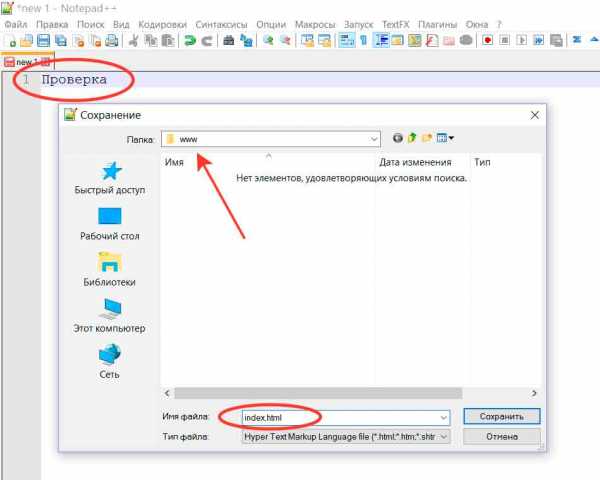Open the Синтаксисы menu
The height and width of the screenshot is (480, 600).
222,24
